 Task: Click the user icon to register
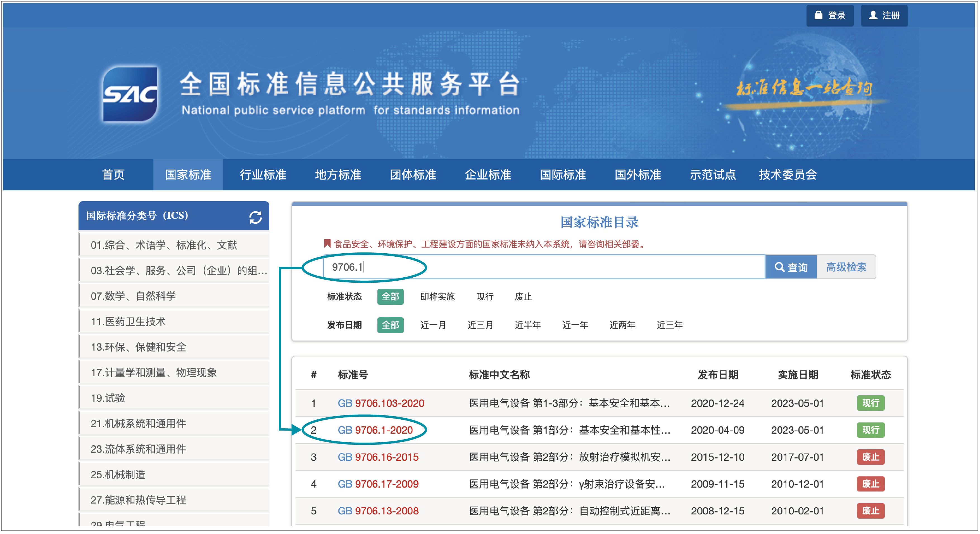tap(873, 16)
